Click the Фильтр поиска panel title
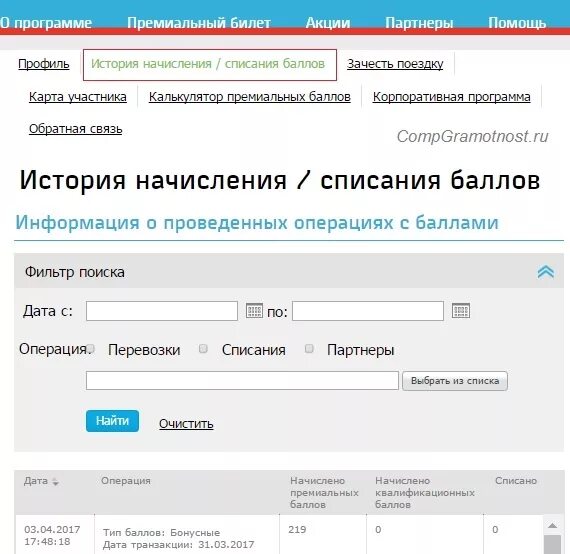This screenshot has height=554, width=570. 75,272
